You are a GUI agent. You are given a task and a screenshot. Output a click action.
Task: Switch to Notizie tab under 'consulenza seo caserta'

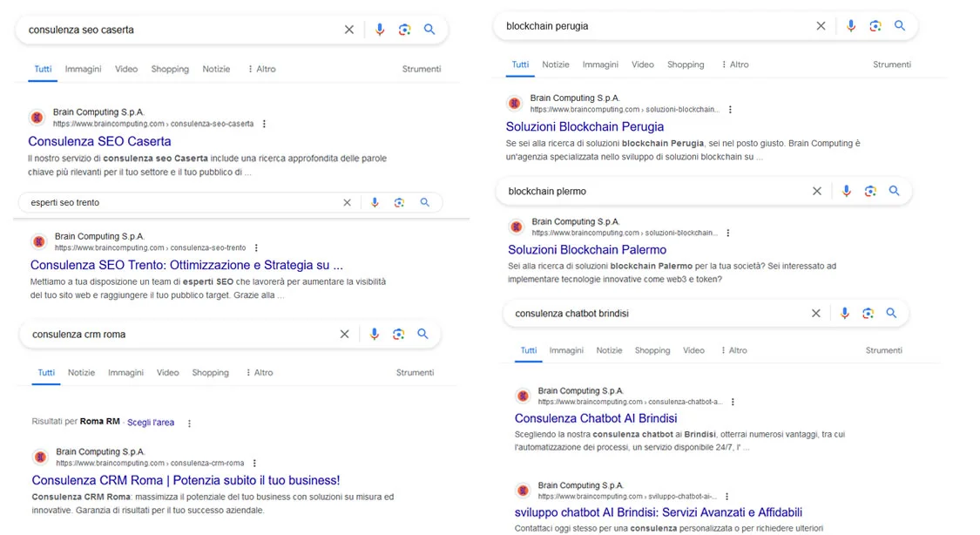216,69
